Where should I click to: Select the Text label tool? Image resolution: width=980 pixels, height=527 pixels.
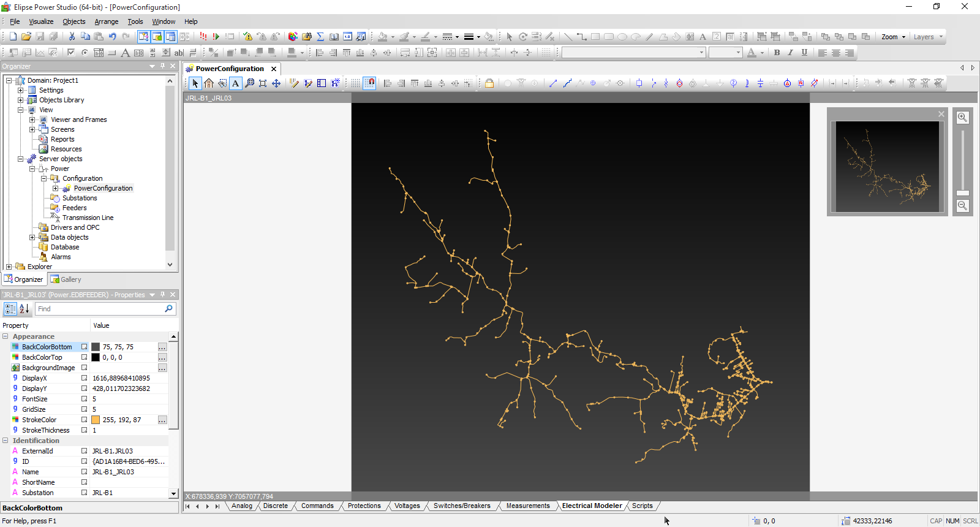coord(703,37)
